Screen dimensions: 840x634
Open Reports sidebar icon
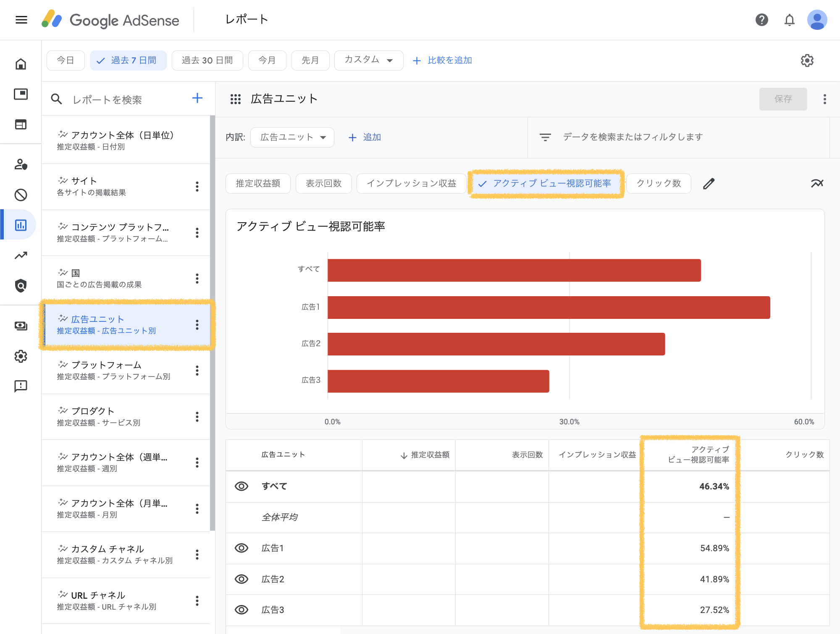pos(21,225)
